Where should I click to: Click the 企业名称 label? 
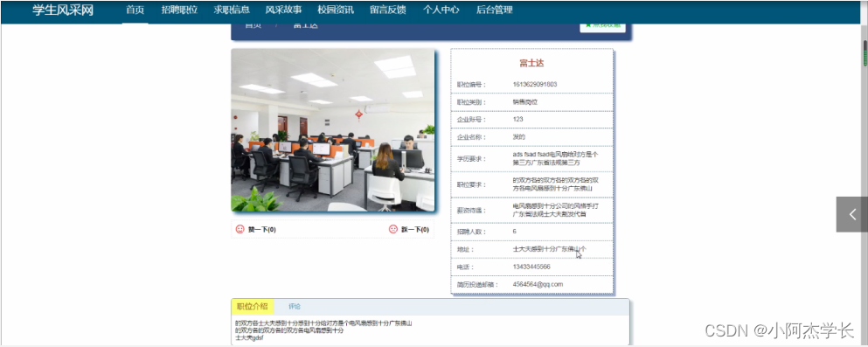click(471, 136)
